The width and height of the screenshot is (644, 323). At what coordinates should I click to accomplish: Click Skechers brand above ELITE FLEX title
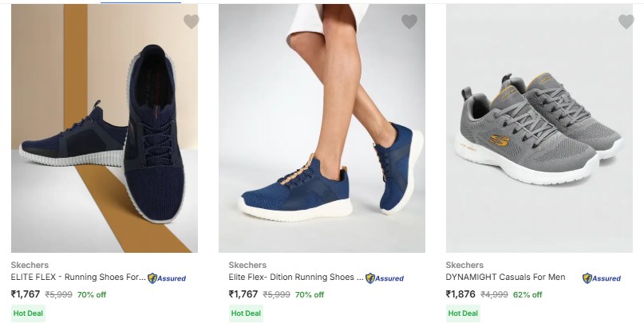pyautogui.click(x=30, y=265)
